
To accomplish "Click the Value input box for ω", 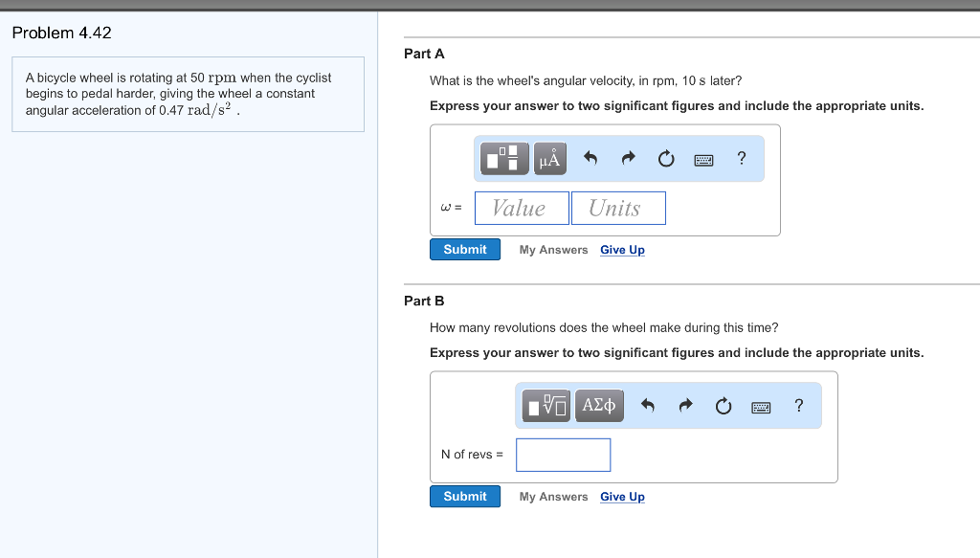I will coord(522,209).
